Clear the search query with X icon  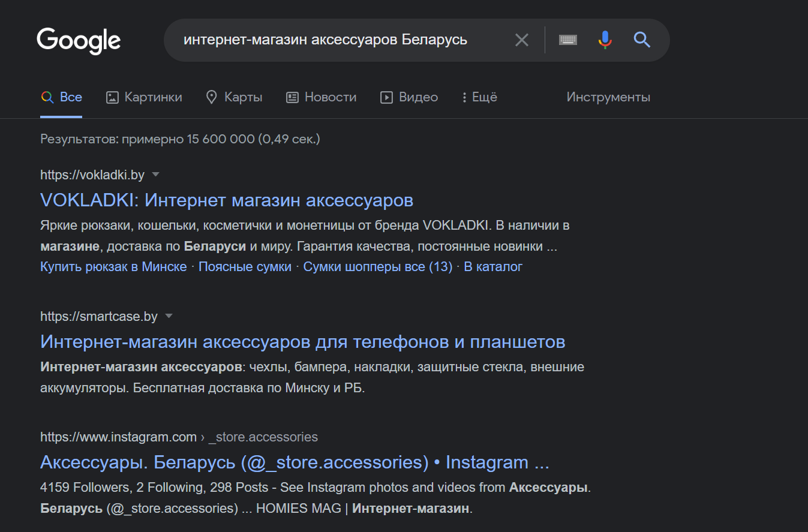[x=522, y=40]
